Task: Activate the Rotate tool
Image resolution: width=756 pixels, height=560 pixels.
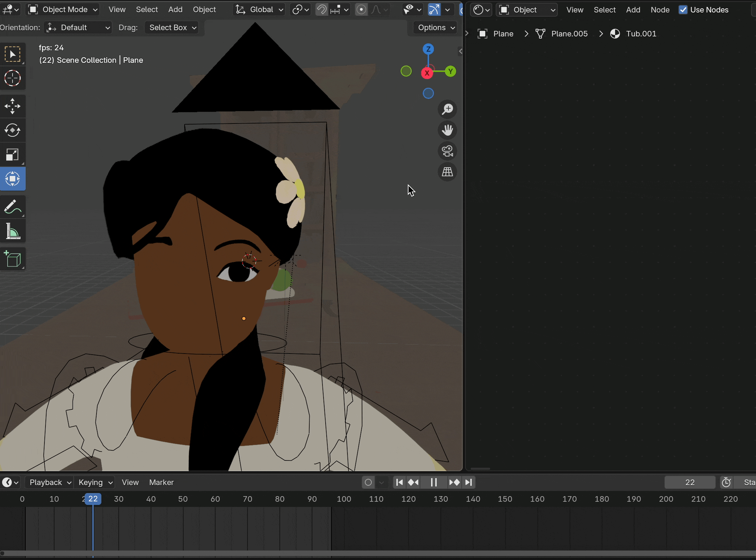Action: click(12, 130)
